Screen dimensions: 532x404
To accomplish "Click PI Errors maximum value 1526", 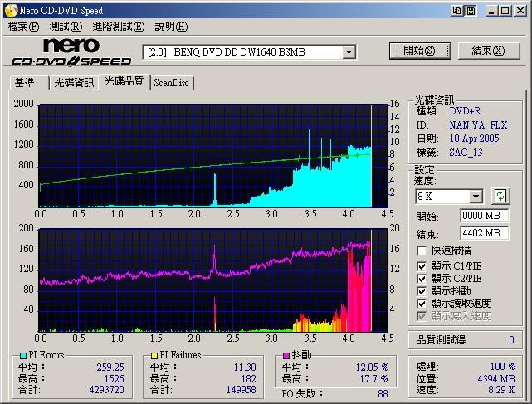I will point(114,378).
